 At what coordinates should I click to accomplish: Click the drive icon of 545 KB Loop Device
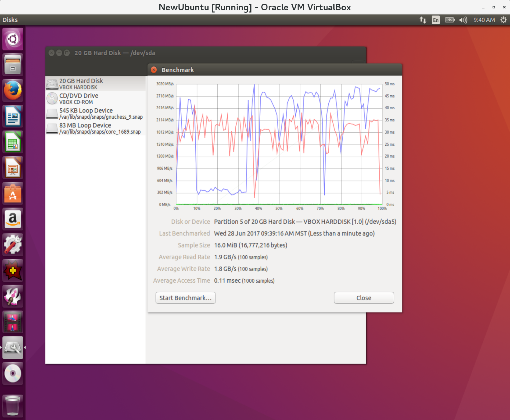click(52, 113)
